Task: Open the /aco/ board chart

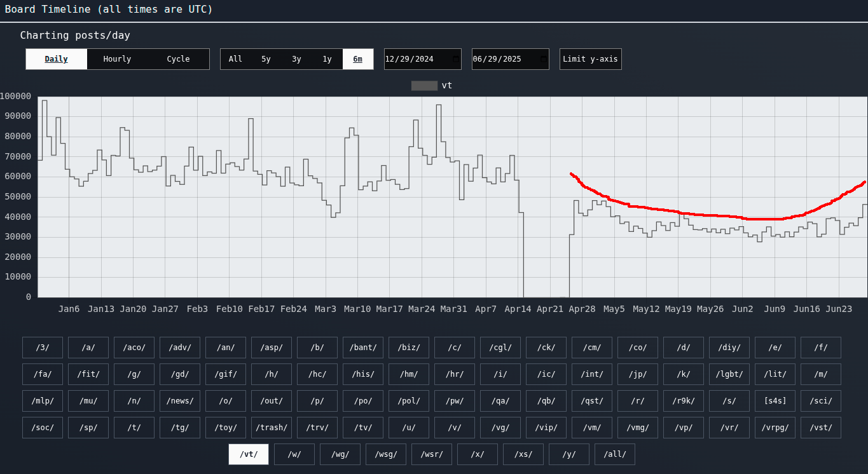Action: point(134,348)
